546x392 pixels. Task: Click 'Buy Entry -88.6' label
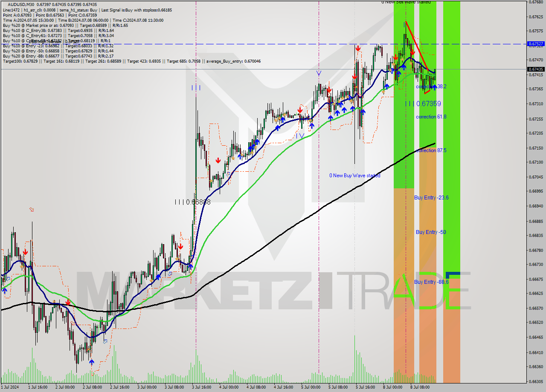[431, 282]
